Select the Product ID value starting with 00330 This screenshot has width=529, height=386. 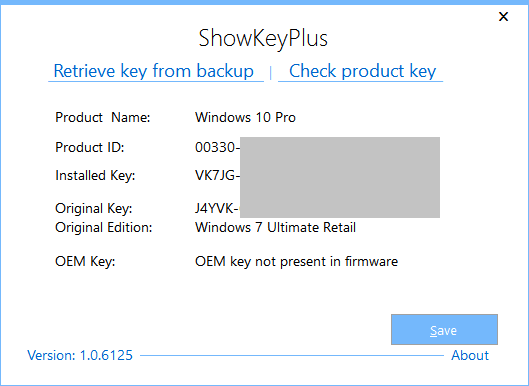click(x=217, y=147)
